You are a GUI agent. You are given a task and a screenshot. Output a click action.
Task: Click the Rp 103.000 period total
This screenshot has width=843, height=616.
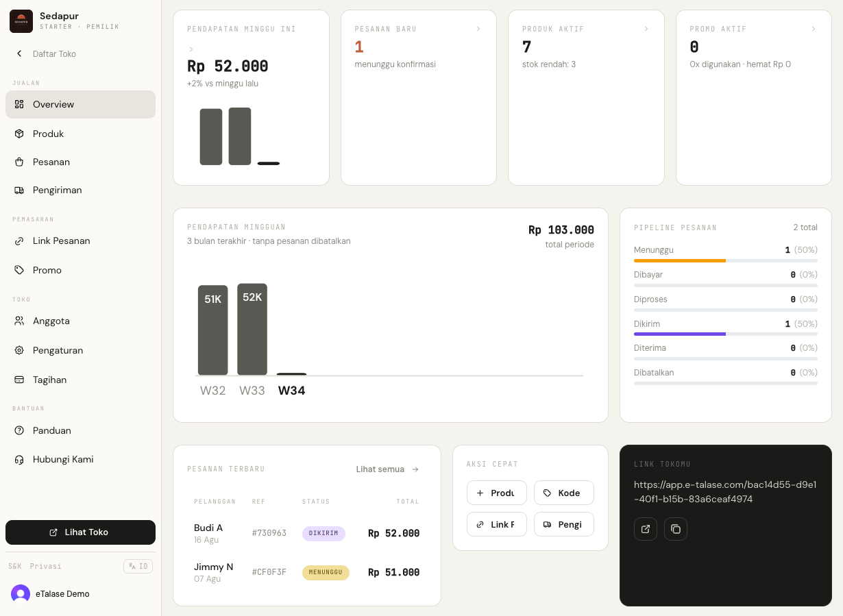coord(561,230)
